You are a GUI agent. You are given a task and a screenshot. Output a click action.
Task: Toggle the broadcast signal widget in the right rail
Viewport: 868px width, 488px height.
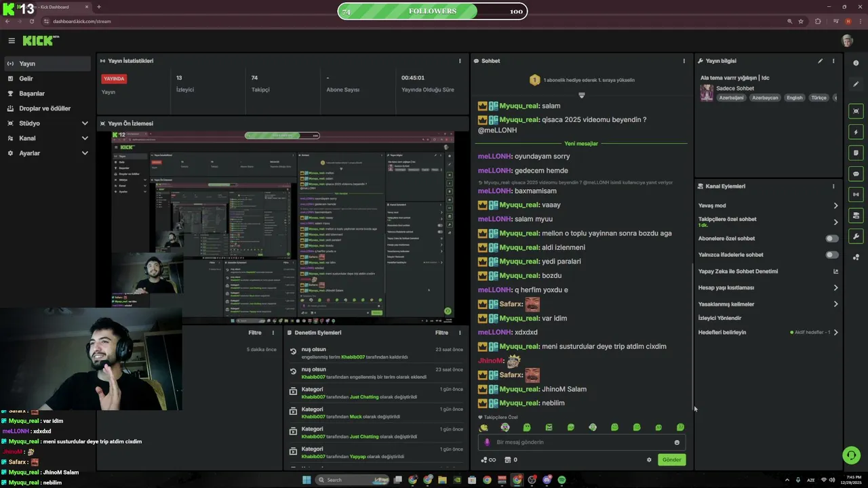tap(856, 195)
